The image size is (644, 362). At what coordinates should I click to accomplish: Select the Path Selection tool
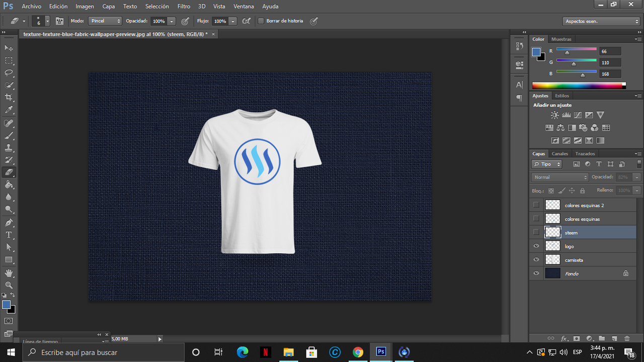tap(9, 247)
